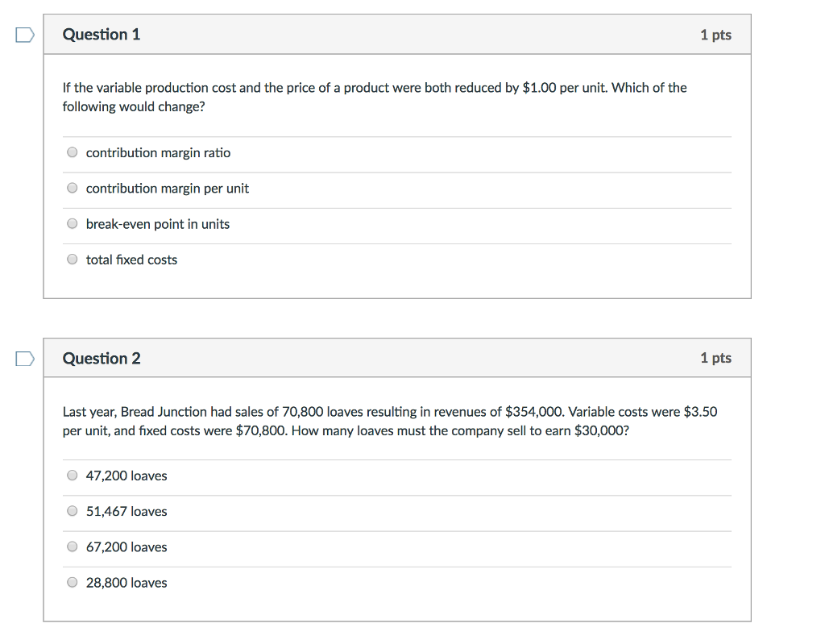
Task: Select the contribution margin ratio option
Action: [x=72, y=152]
